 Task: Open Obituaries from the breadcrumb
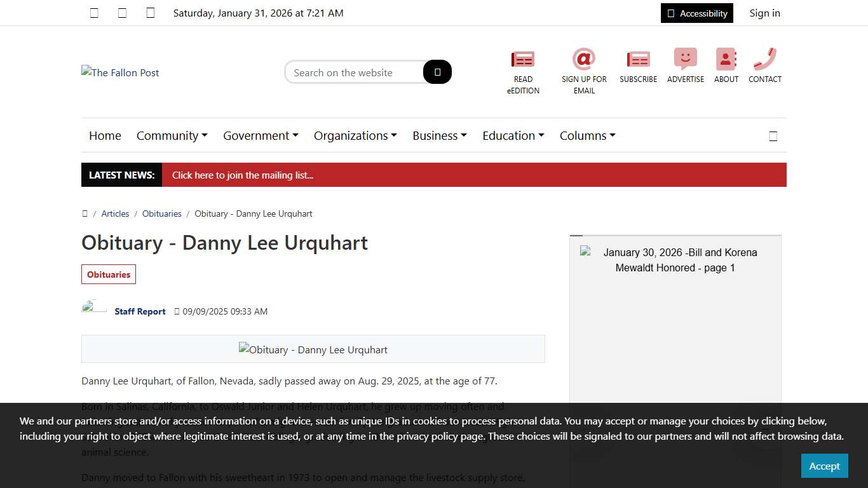point(161,213)
